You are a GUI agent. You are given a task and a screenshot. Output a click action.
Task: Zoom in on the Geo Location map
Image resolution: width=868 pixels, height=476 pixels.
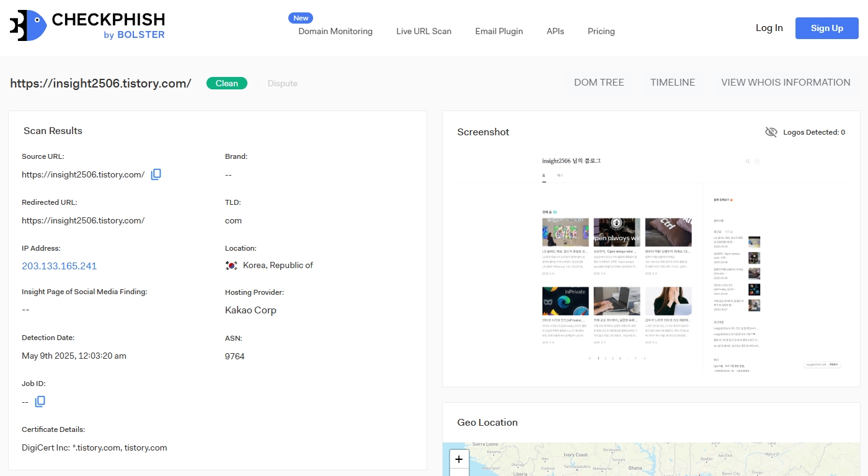point(459,459)
